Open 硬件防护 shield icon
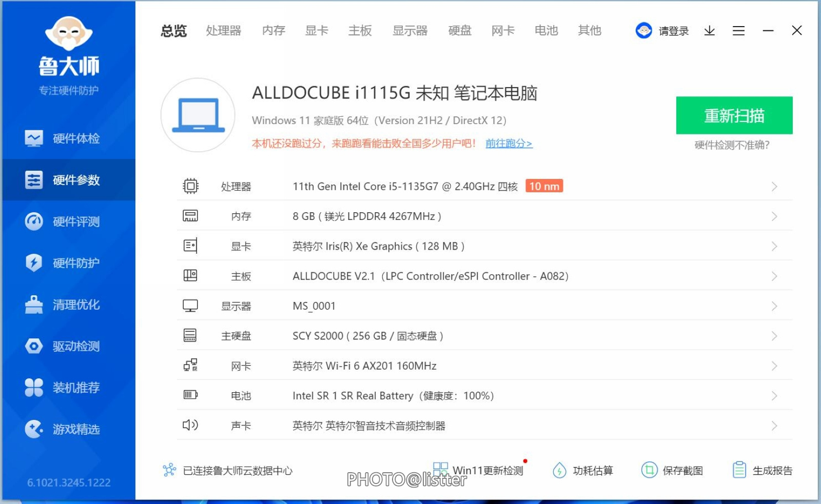This screenshot has width=821, height=504. point(34,263)
